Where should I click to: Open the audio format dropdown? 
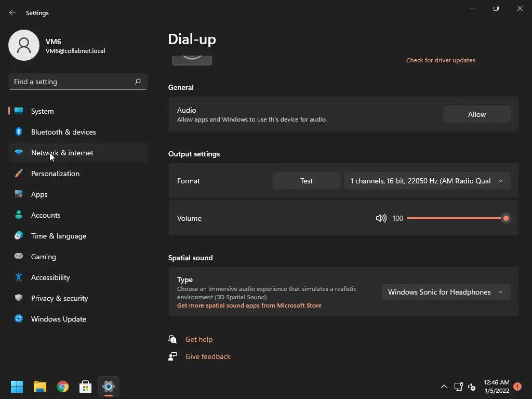click(427, 181)
